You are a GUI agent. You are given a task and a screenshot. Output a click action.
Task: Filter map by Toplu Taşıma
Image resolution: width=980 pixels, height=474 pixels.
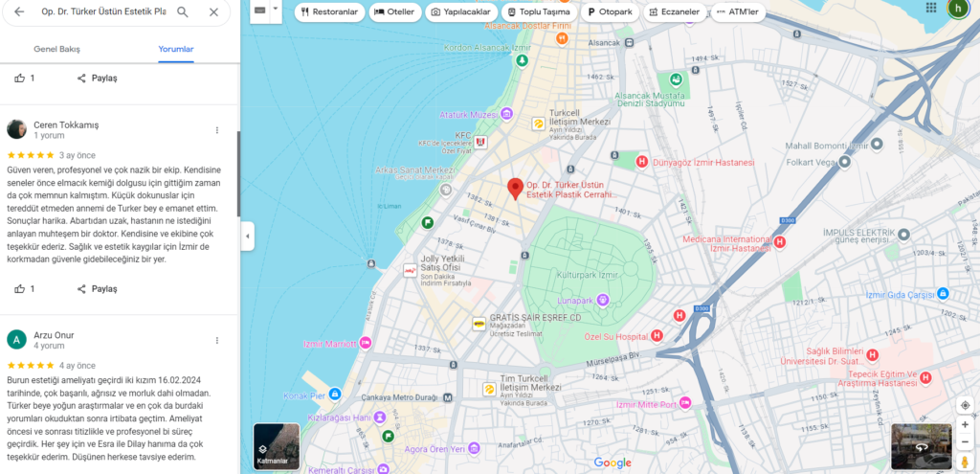pyautogui.click(x=539, y=11)
